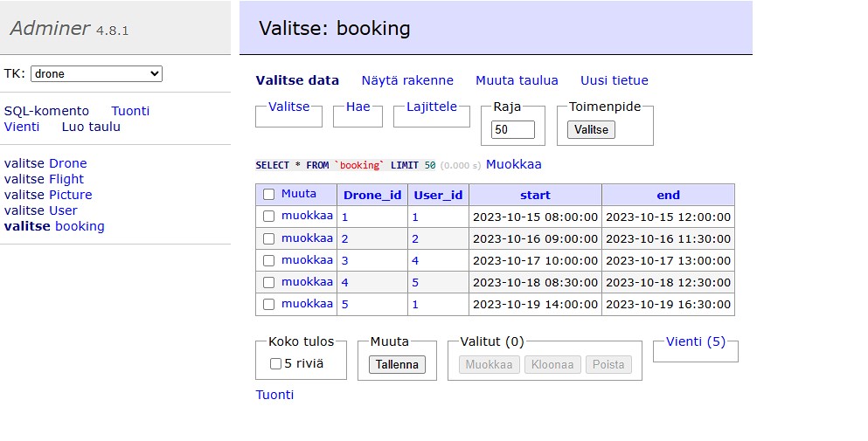Enable the '5 riviä' whole result checkbox

276,363
